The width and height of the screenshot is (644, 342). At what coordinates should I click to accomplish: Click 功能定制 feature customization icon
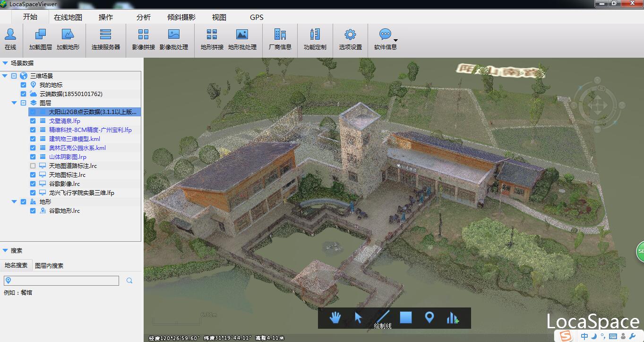315,35
